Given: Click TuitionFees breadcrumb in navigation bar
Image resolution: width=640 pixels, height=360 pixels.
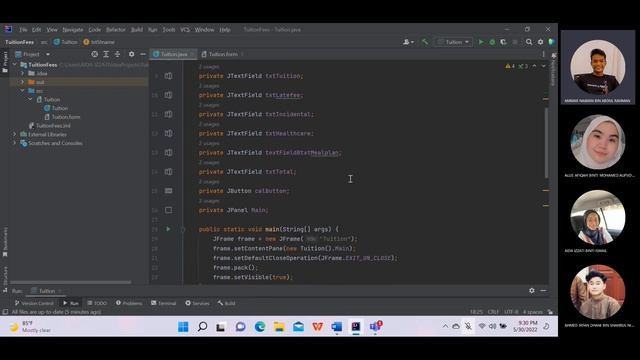Looking at the screenshot, I should point(19,42).
